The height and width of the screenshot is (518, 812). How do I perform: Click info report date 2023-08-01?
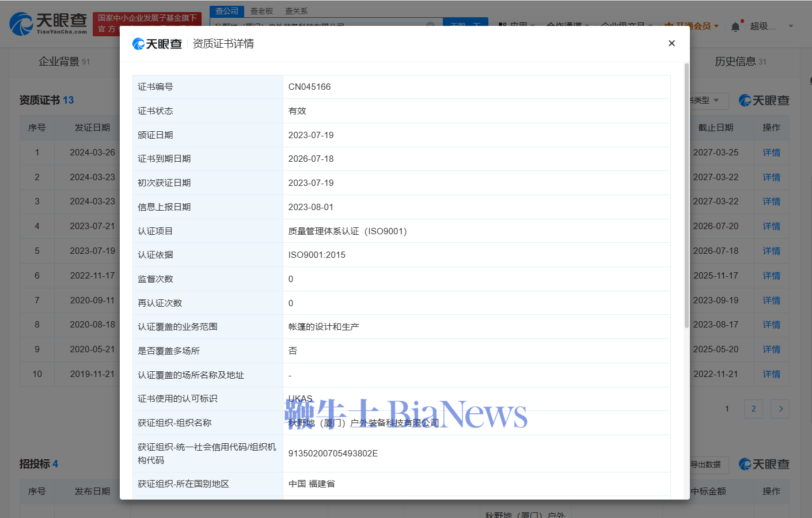(x=311, y=207)
